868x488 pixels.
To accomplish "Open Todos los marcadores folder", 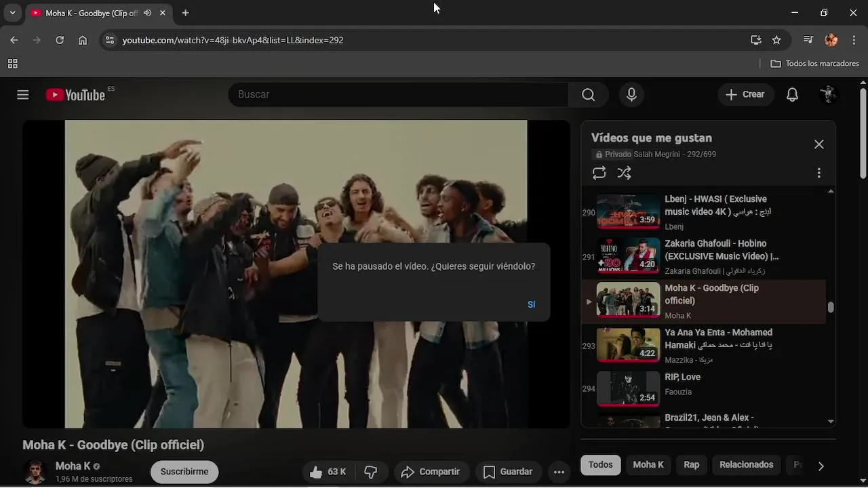I will [x=815, y=64].
